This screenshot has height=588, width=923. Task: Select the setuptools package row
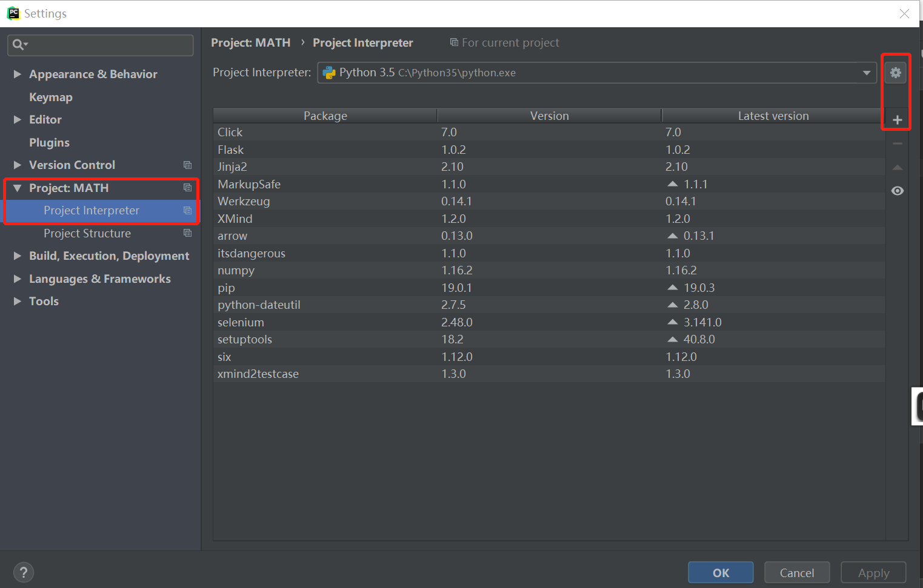click(549, 339)
